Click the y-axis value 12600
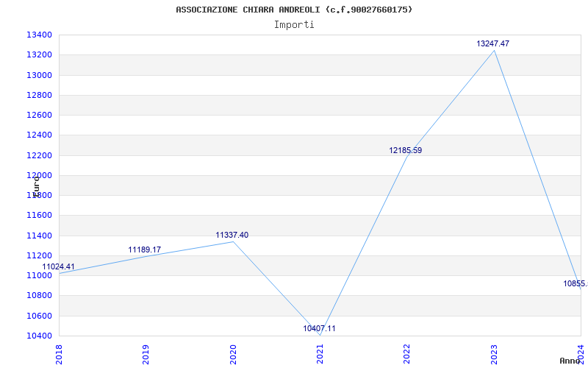Viewport: 588px width, 368px height. tap(39, 115)
